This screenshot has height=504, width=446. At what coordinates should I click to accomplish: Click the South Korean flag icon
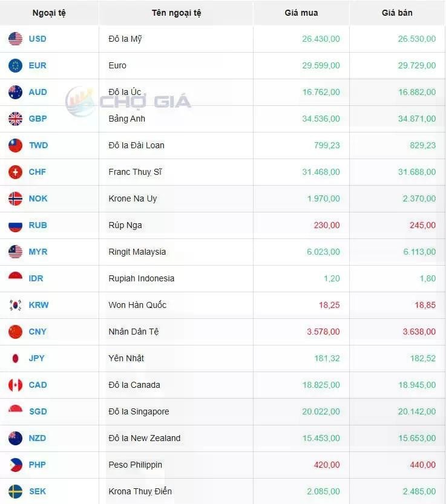16,305
